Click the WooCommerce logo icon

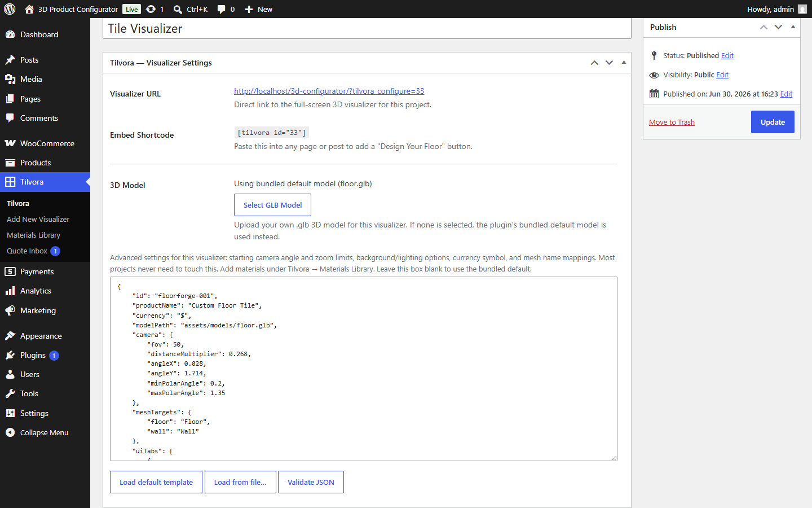click(x=10, y=143)
